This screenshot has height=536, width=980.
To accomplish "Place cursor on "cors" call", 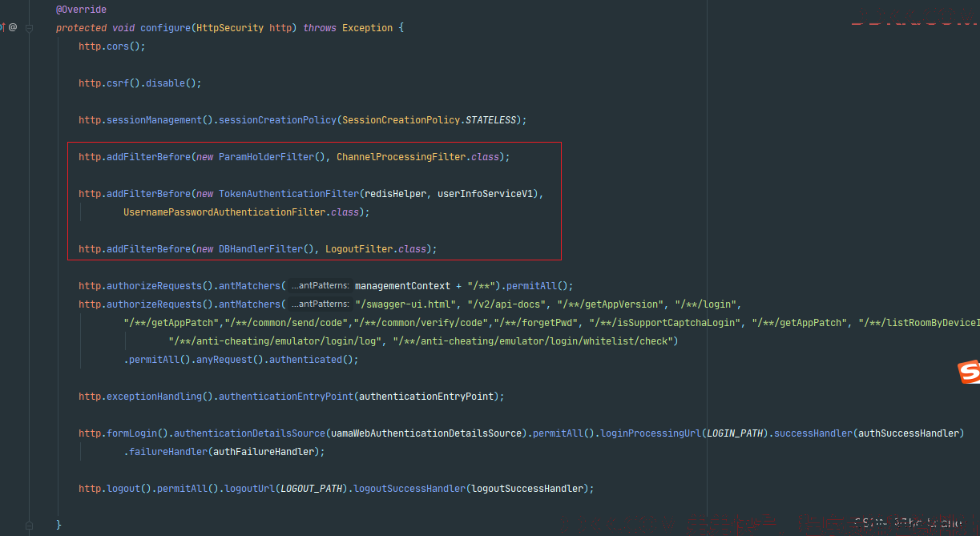I will point(118,46).
